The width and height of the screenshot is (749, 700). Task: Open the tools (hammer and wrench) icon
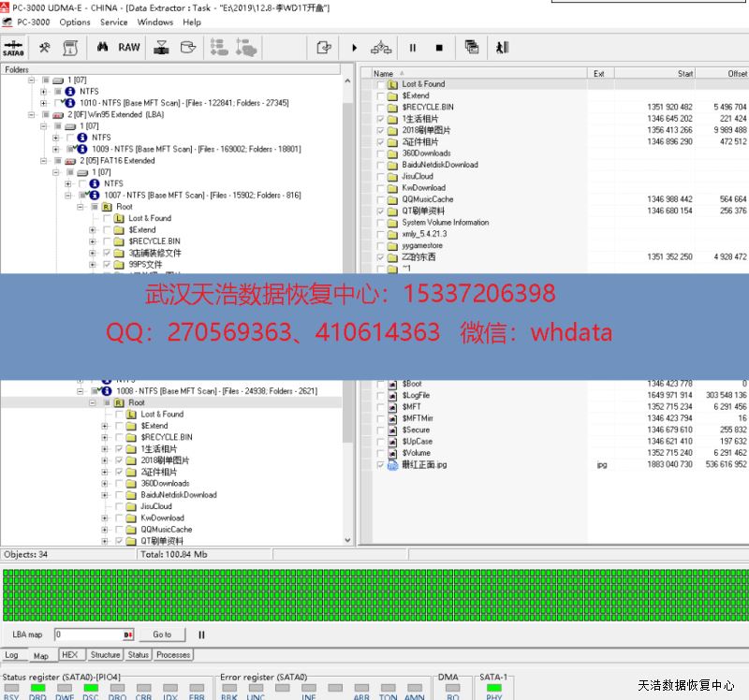pos(44,47)
